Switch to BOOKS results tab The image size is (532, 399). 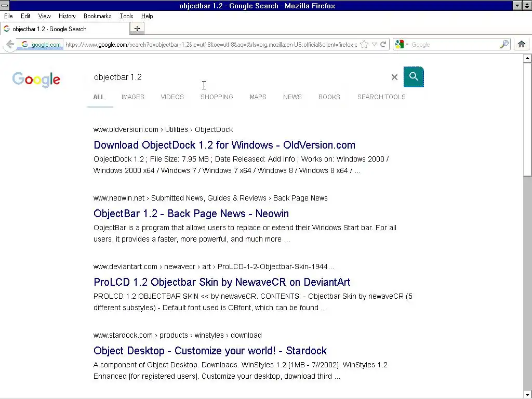coord(329,97)
